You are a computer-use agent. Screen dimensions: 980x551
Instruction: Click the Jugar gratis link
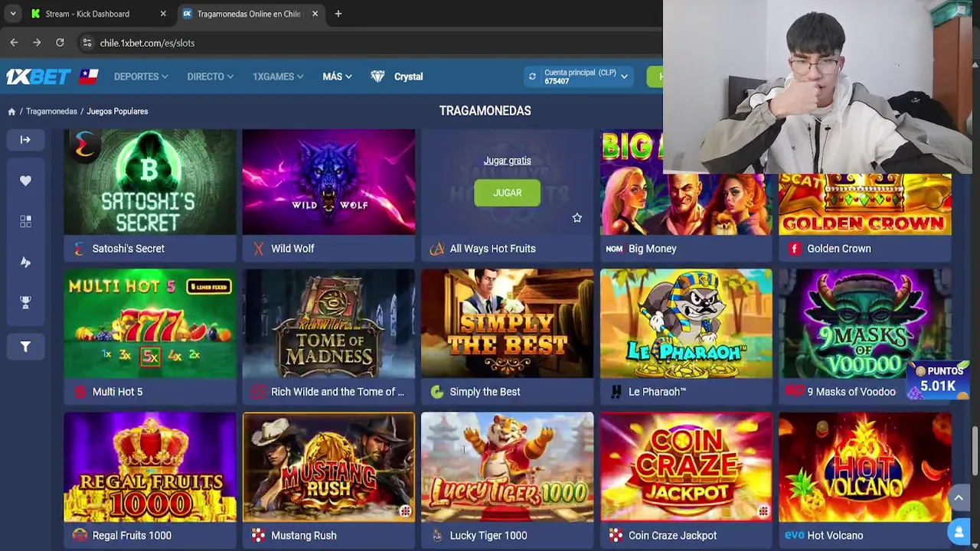(507, 161)
